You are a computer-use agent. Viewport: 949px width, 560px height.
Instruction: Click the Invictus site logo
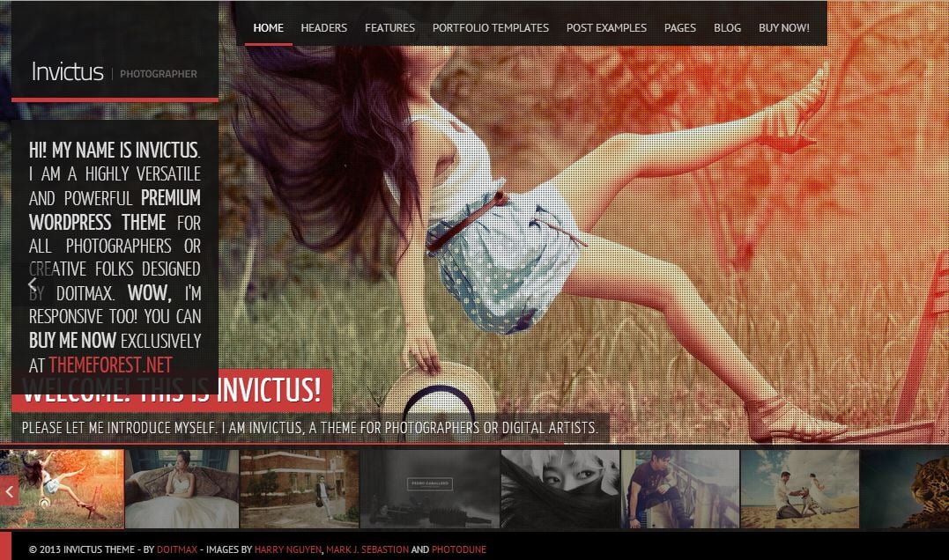point(68,72)
